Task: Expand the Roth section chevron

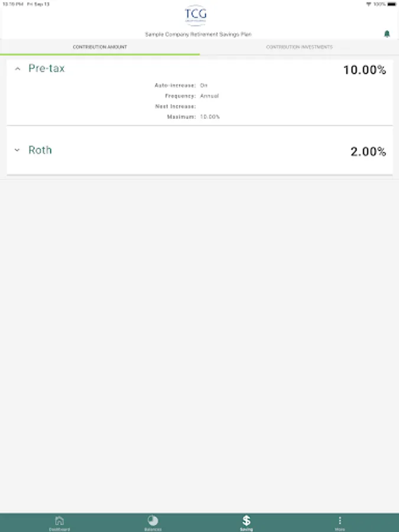Action: [17, 150]
